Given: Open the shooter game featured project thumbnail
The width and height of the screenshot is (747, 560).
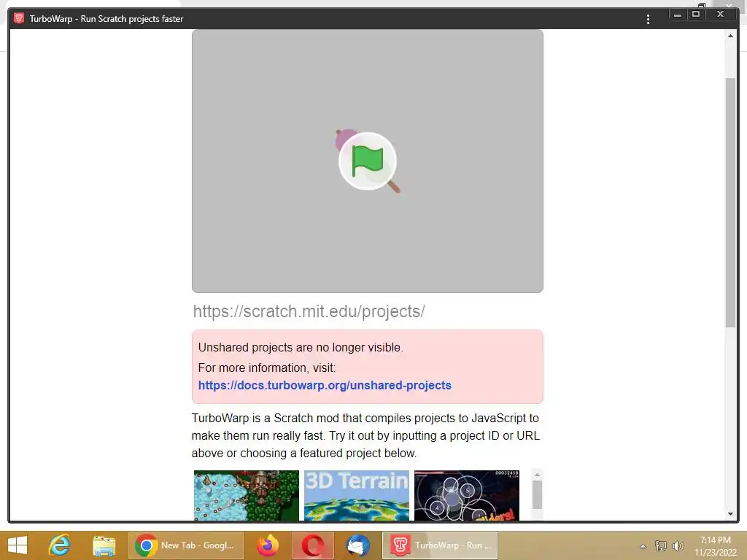Looking at the screenshot, I should (x=247, y=495).
